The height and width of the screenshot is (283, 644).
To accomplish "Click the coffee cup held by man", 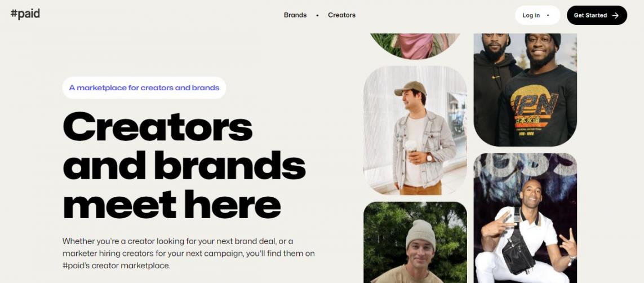I will pos(411,148).
